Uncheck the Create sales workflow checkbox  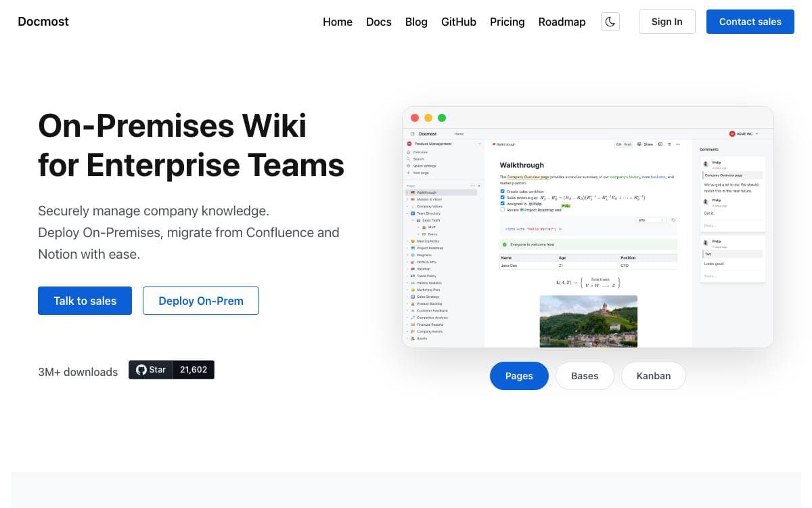pyautogui.click(x=502, y=192)
